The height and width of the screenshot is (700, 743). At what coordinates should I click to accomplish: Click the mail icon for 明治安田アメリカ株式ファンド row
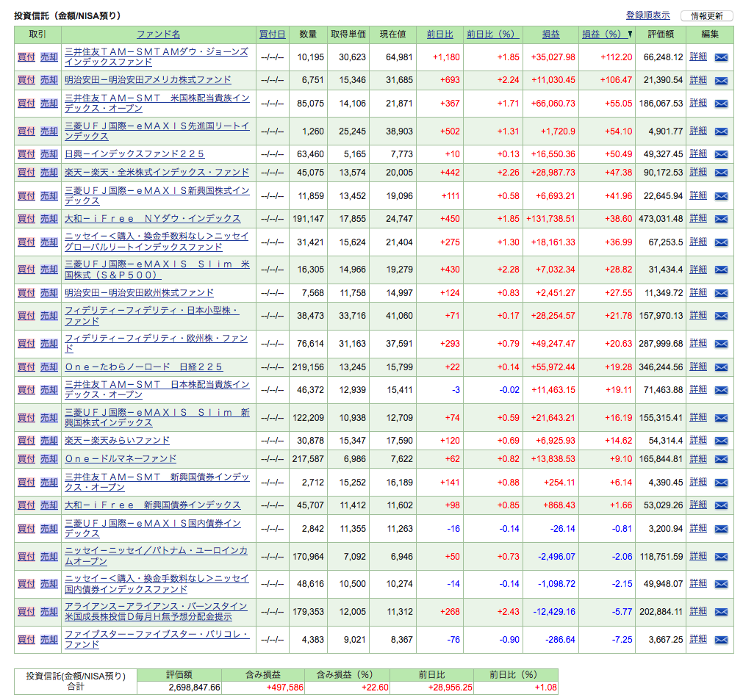[721, 81]
